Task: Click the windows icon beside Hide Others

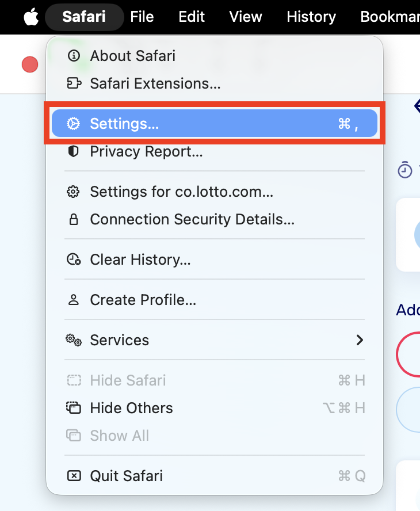Action: pyautogui.click(x=74, y=407)
